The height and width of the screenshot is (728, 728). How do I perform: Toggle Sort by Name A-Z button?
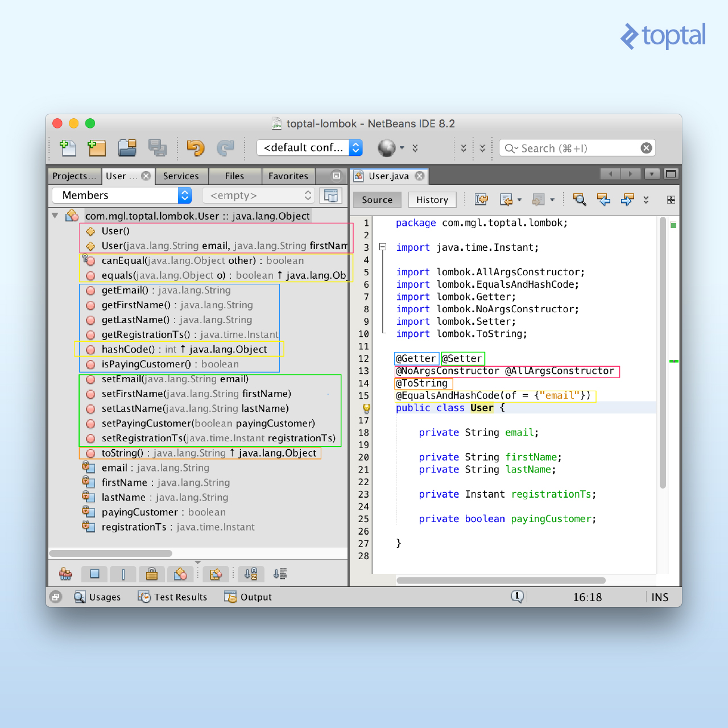click(251, 574)
